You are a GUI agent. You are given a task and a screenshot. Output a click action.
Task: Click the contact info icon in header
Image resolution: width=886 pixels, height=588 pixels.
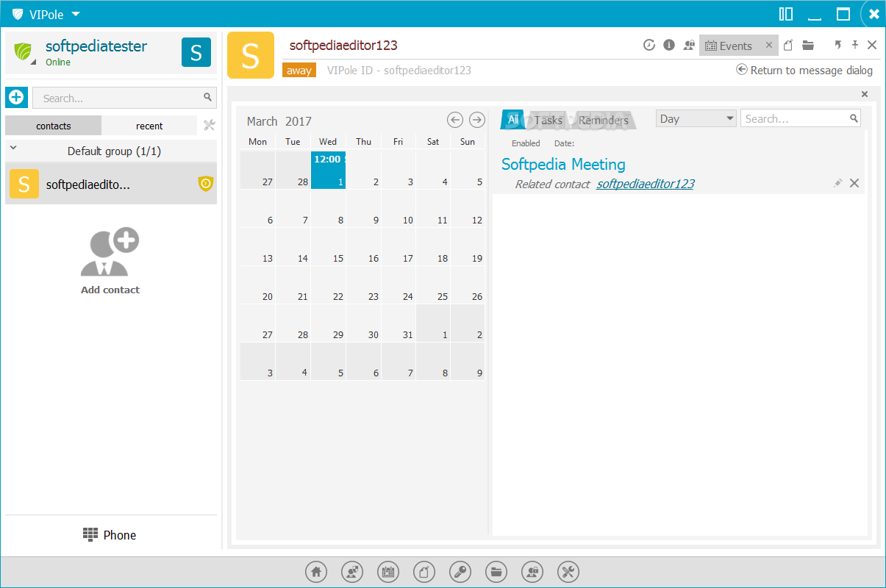669,45
